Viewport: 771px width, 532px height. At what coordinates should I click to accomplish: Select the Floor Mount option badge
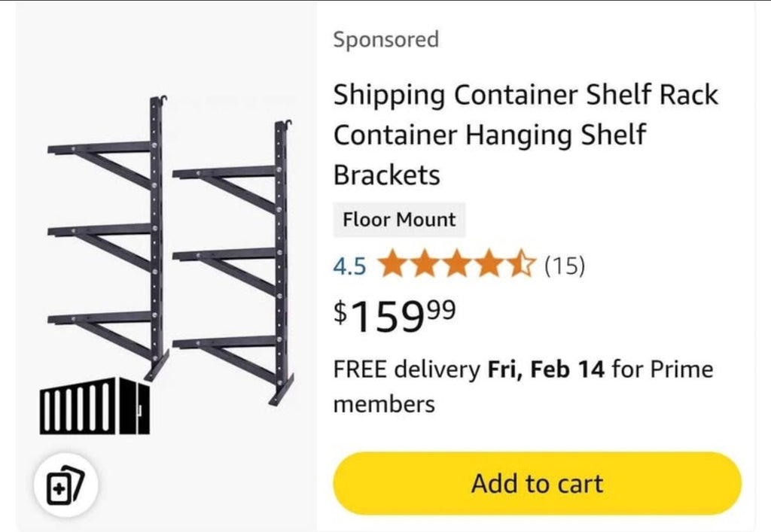tap(399, 220)
